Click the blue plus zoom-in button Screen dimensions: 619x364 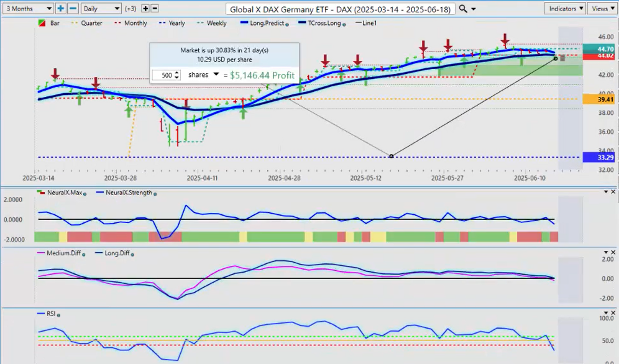pos(60,8)
